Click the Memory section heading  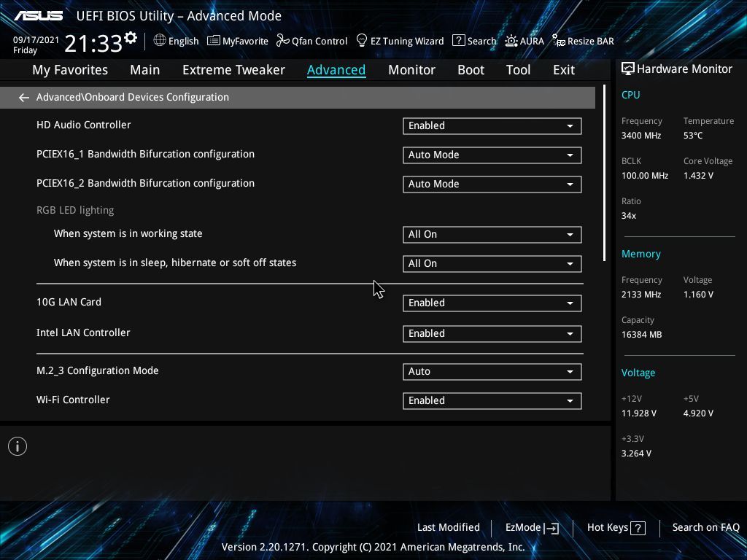pyautogui.click(x=640, y=254)
